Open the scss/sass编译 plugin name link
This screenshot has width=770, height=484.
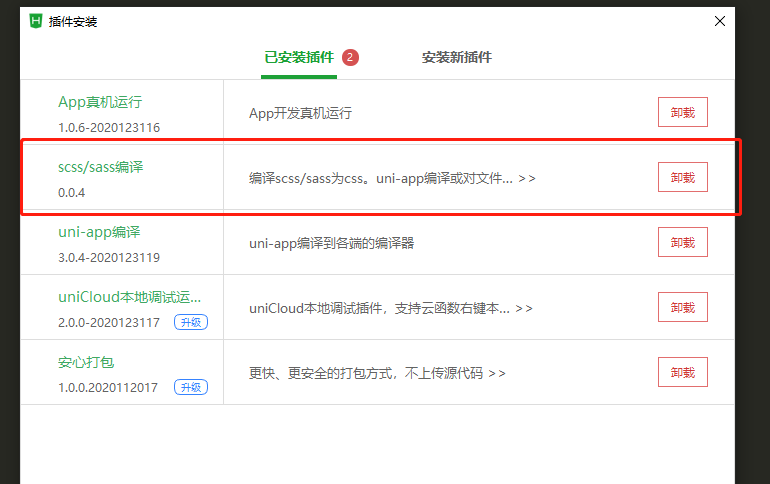(x=101, y=167)
